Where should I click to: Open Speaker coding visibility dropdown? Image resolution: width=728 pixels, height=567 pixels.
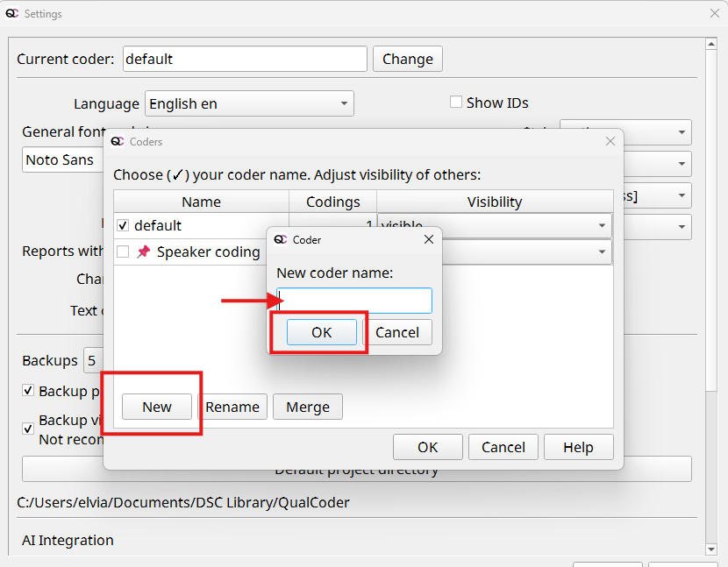pyautogui.click(x=602, y=252)
